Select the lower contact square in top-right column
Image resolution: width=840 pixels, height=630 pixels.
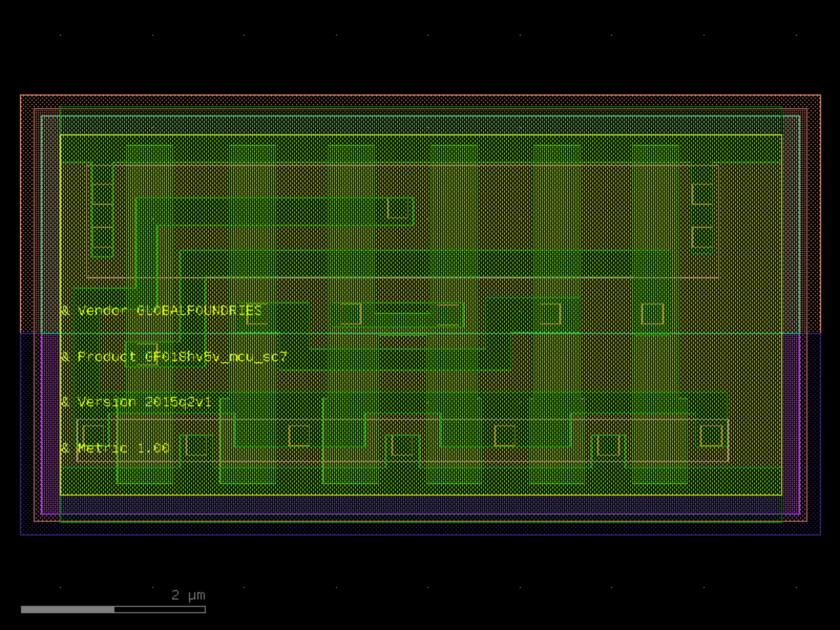[x=702, y=238]
